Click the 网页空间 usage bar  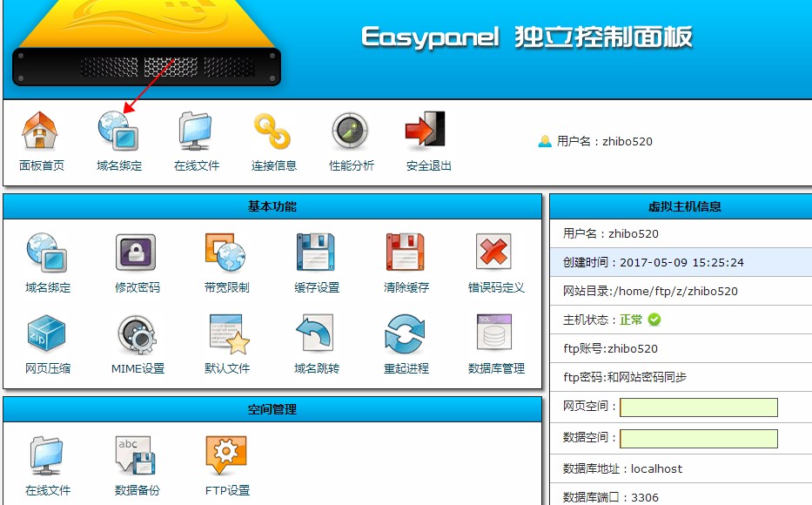[x=698, y=407]
